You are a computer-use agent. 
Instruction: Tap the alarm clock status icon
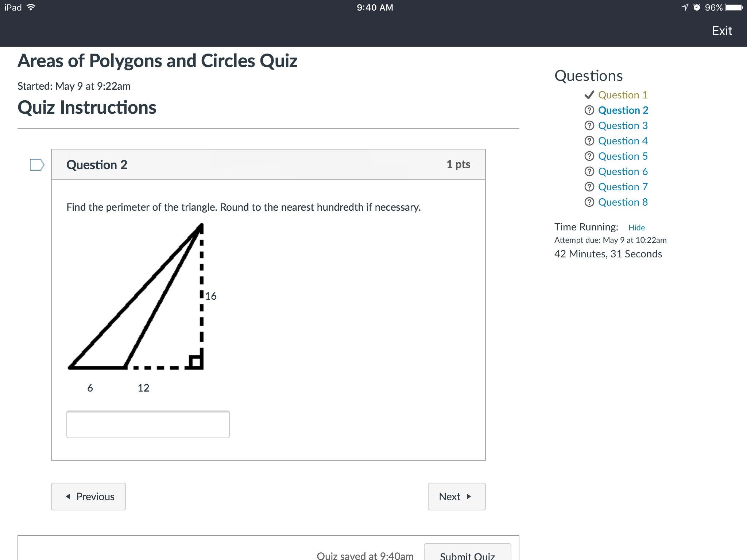(697, 8)
